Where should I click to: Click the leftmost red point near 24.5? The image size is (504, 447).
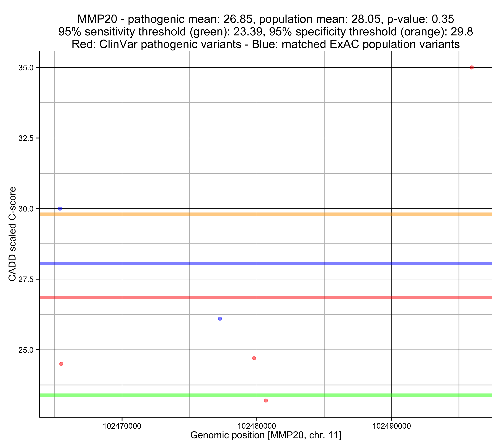point(61,364)
